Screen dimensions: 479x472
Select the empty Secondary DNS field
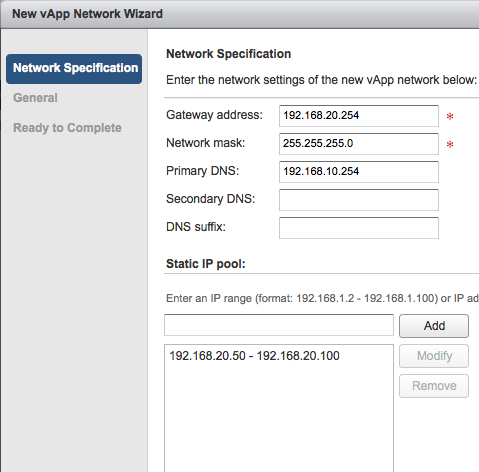click(x=359, y=200)
